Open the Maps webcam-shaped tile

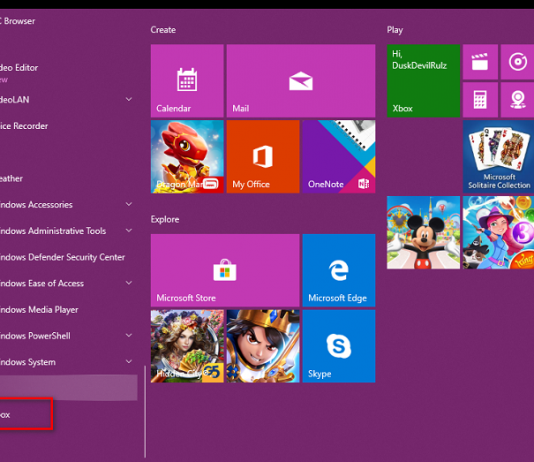point(517,100)
